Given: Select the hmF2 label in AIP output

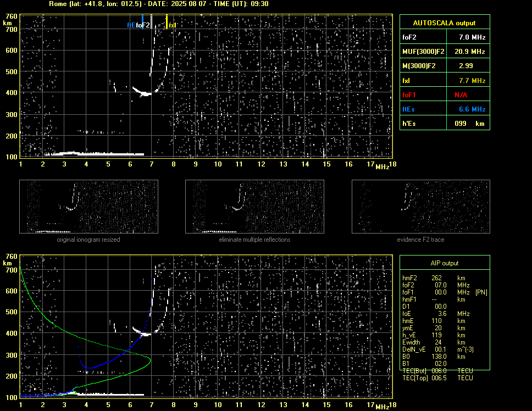Looking at the screenshot, I should click(x=410, y=278).
